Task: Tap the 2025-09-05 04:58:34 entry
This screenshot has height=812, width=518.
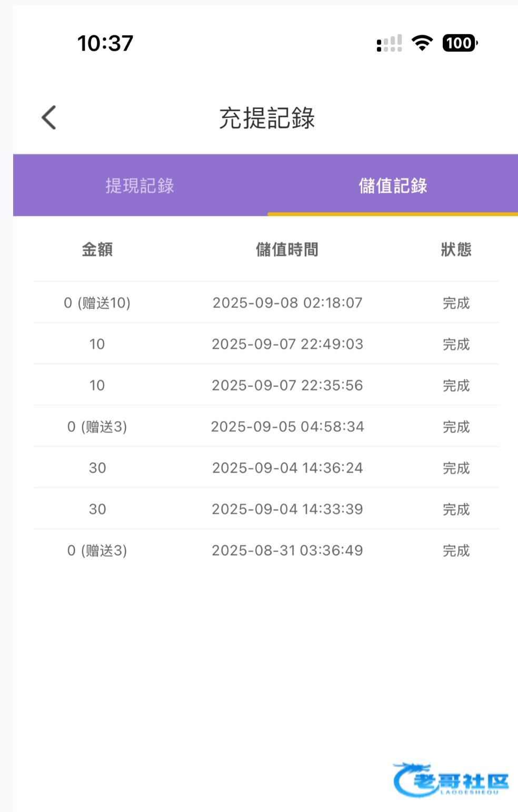Action: (287, 426)
